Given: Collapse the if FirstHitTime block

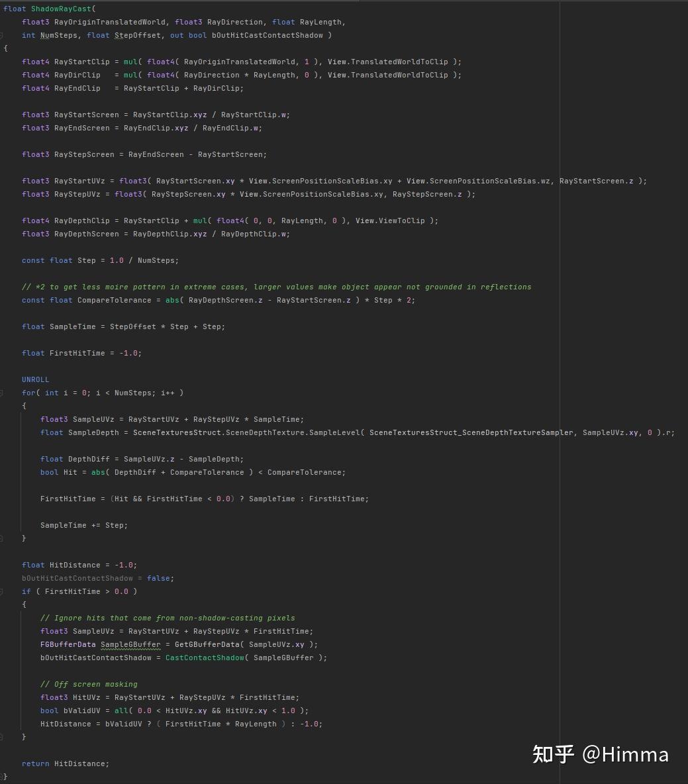Looking at the screenshot, I should coord(2,591).
